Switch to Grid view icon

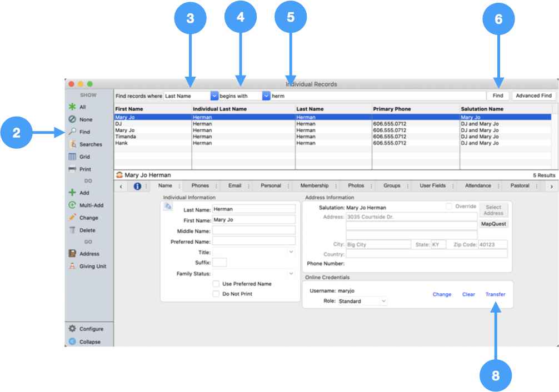pos(72,157)
